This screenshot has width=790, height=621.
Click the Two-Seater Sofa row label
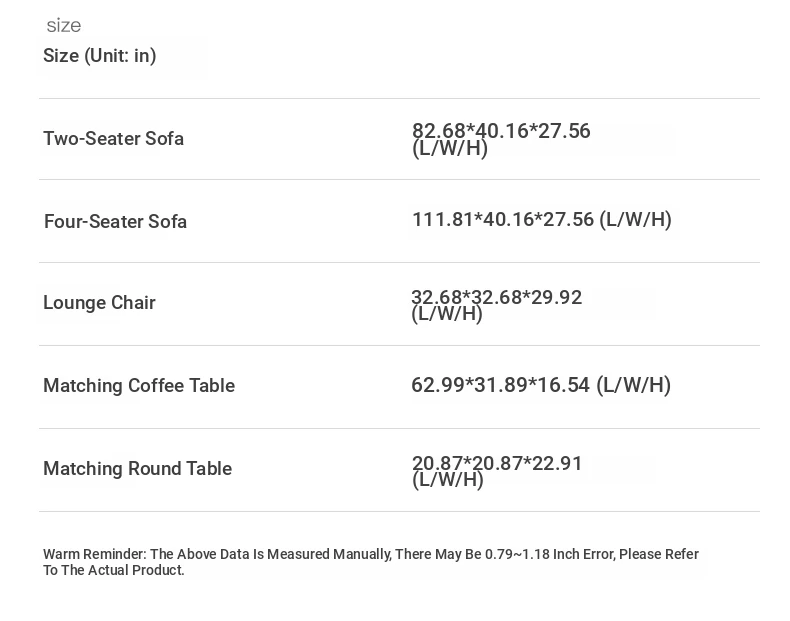pyautogui.click(x=113, y=139)
